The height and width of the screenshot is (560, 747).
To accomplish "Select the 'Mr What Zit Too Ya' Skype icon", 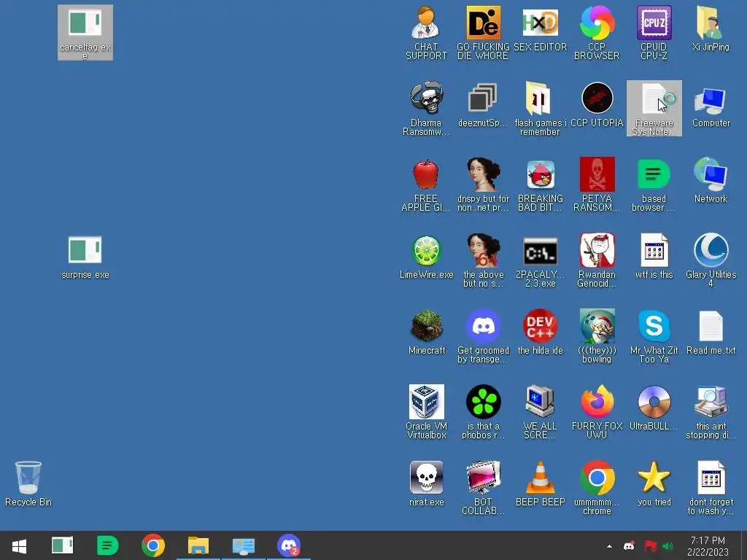I will pos(654,335).
